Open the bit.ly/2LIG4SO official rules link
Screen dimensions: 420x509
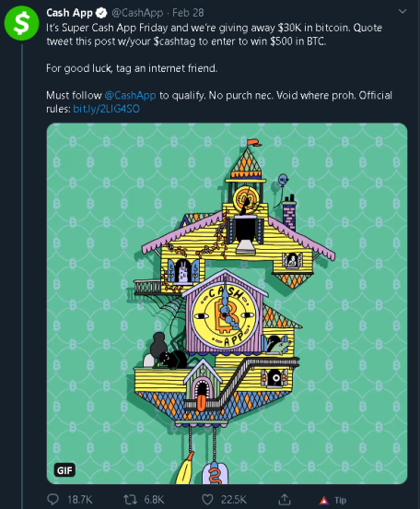(106, 109)
